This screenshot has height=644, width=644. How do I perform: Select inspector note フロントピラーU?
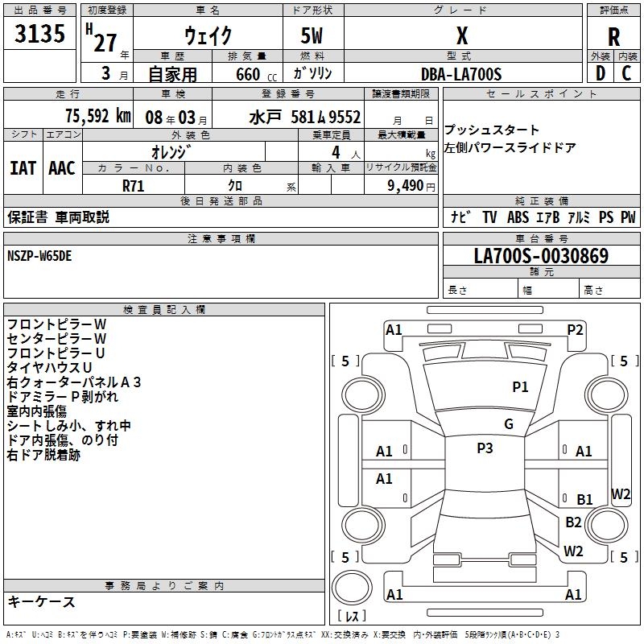point(56,353)
